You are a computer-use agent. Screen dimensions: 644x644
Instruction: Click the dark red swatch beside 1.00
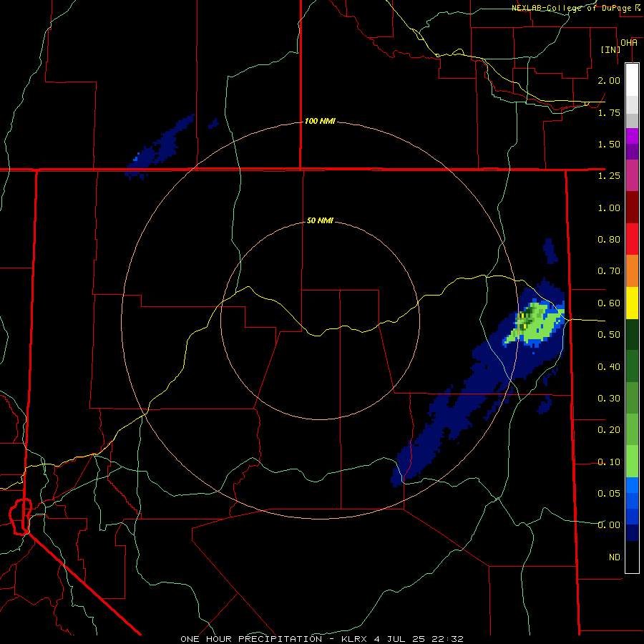[632, 208]
